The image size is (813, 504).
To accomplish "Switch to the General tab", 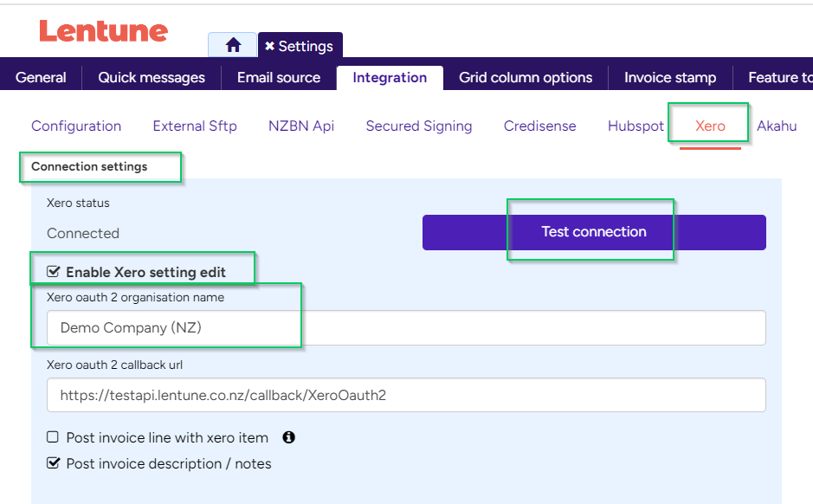I will point(40,77).
